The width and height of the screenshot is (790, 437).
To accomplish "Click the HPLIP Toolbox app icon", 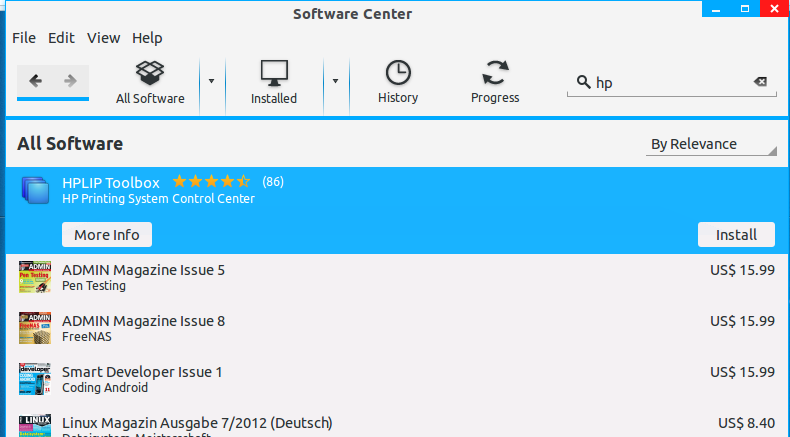I will coord(35,191).
